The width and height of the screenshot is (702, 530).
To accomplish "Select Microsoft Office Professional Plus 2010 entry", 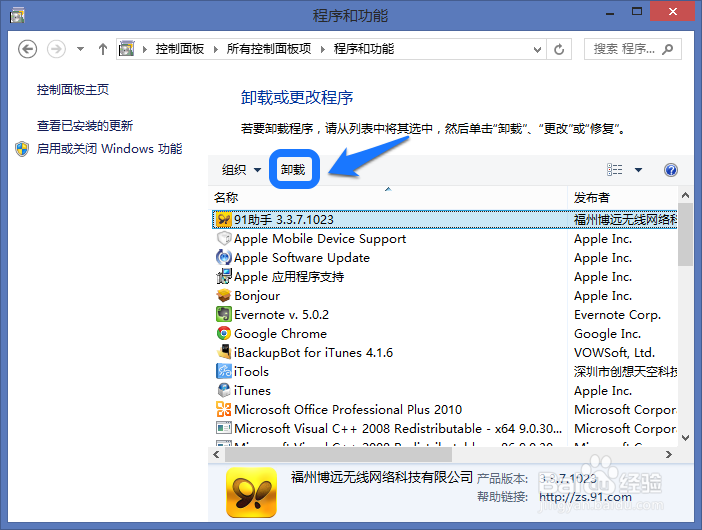I will pos(445,410).
